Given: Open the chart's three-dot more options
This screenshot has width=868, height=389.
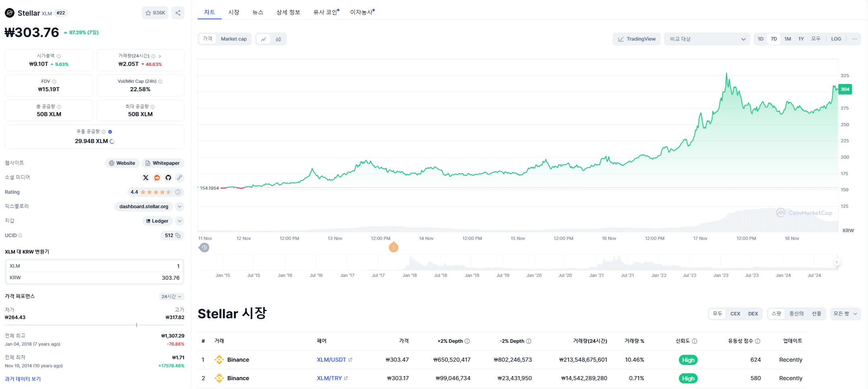Looking at the screenshot, I should pos(854,39).
